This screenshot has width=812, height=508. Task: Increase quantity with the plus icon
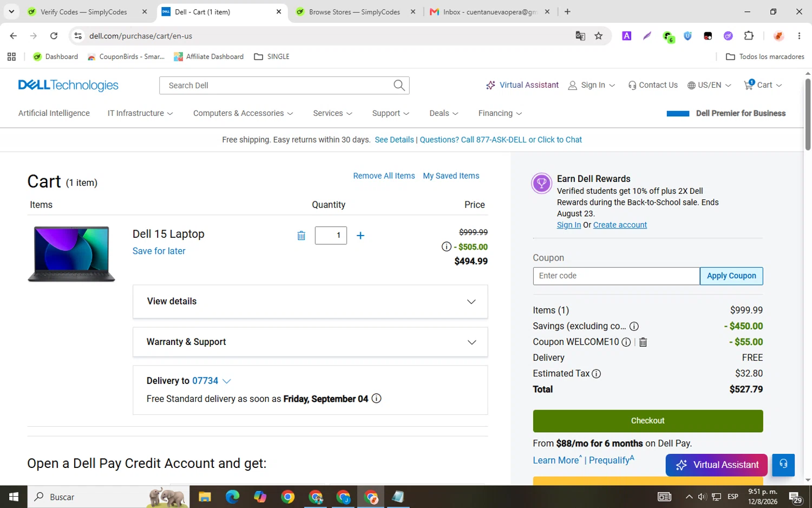pos(361,236)
